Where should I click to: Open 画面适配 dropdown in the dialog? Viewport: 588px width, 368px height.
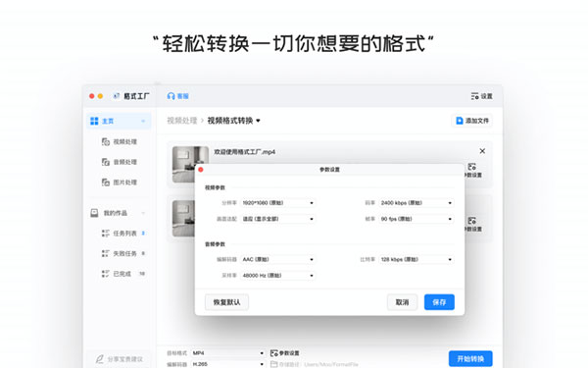pos(277,219)
